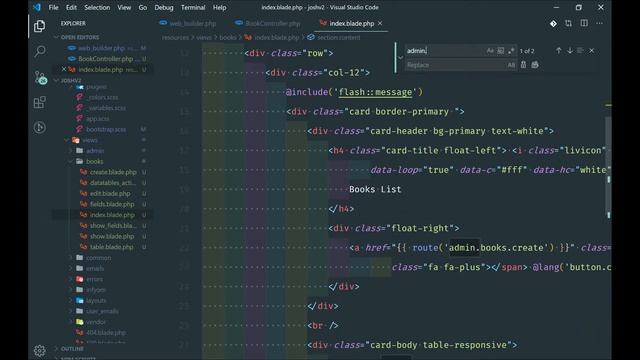Click the 'flash::message' include link
The image size is (640, 360).
(375, 92)
